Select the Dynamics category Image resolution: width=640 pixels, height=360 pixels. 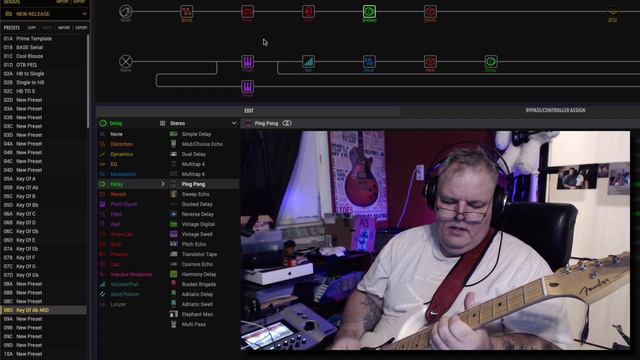pos(121,154)
